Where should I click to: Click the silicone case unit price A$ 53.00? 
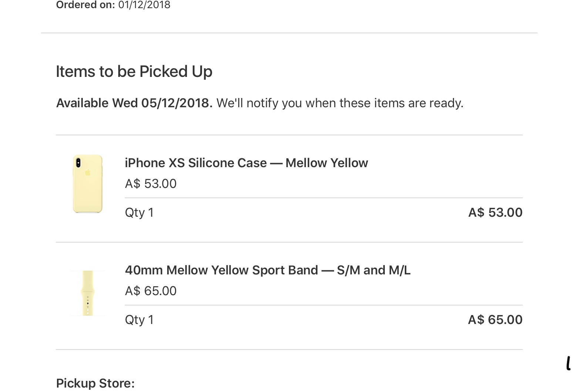pos(151,183)
